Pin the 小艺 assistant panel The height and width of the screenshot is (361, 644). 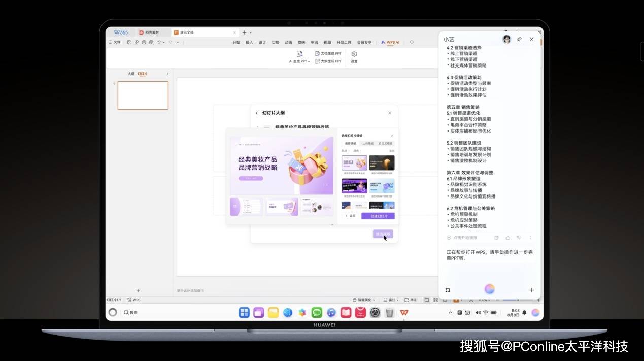(x=519, y=39)
